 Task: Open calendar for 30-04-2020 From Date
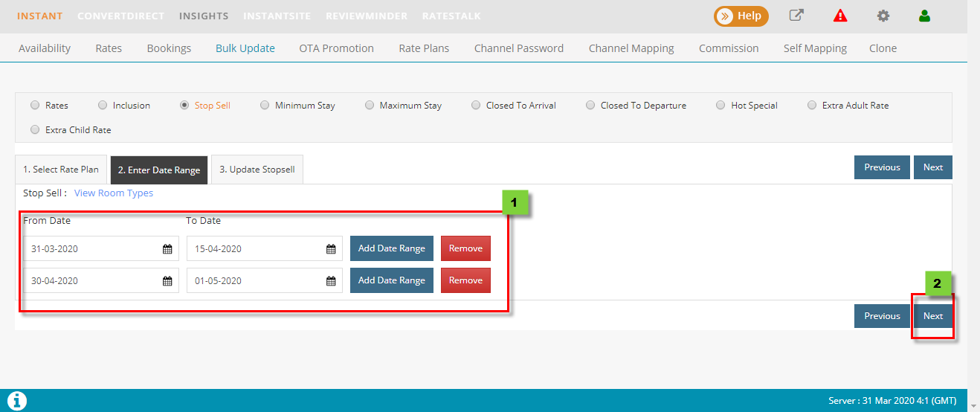coord(167,281)
